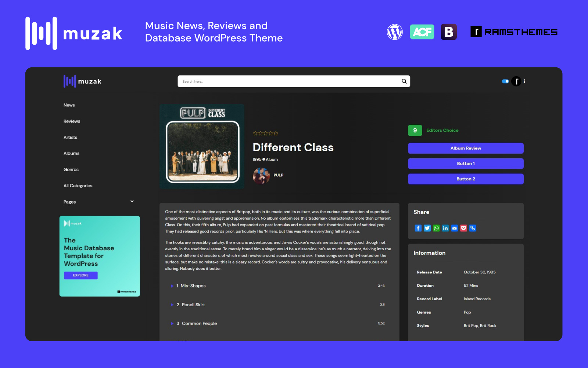The width and height of the screenshot is (588, 368).
Task: Click the 5:52 track duration
Action: point(381,323)
